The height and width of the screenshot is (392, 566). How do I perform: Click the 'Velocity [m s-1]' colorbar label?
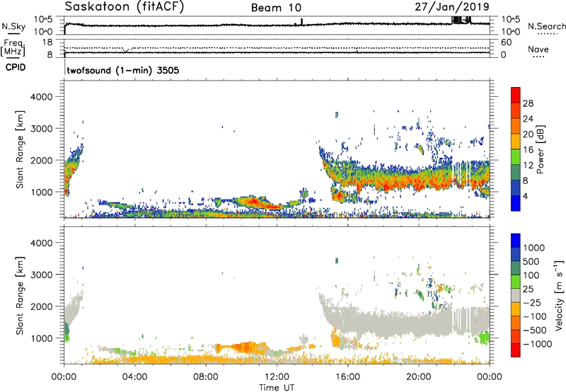[559, 295]
